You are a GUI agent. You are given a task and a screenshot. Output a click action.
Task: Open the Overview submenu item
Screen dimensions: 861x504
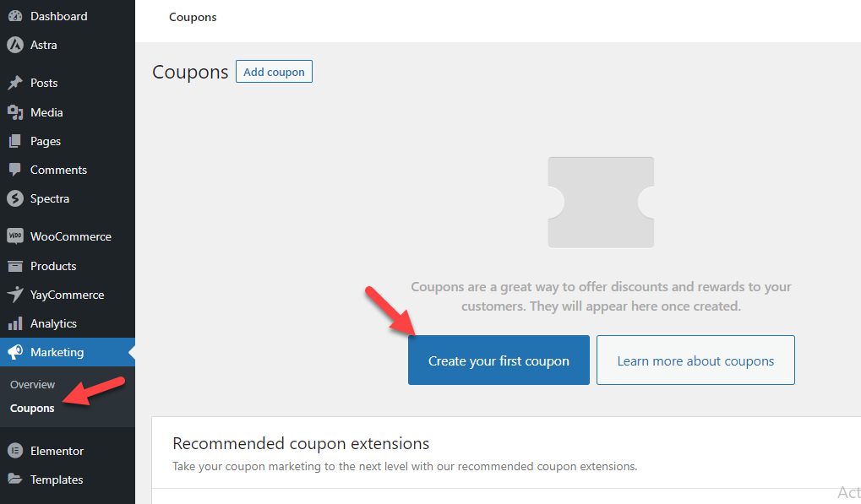32,384
